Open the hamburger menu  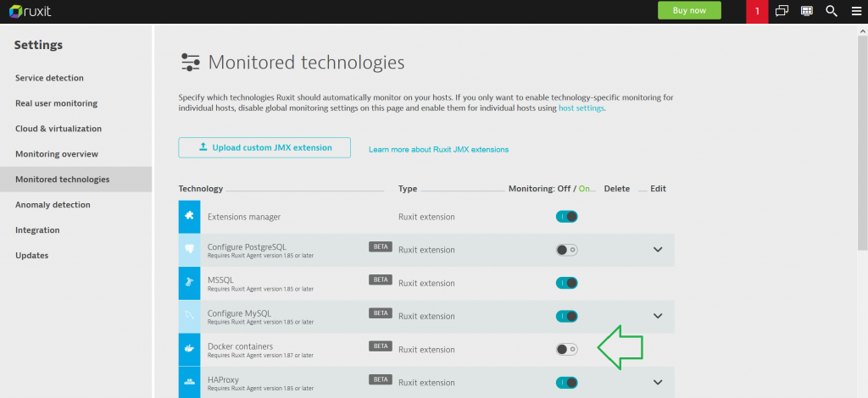856,11
